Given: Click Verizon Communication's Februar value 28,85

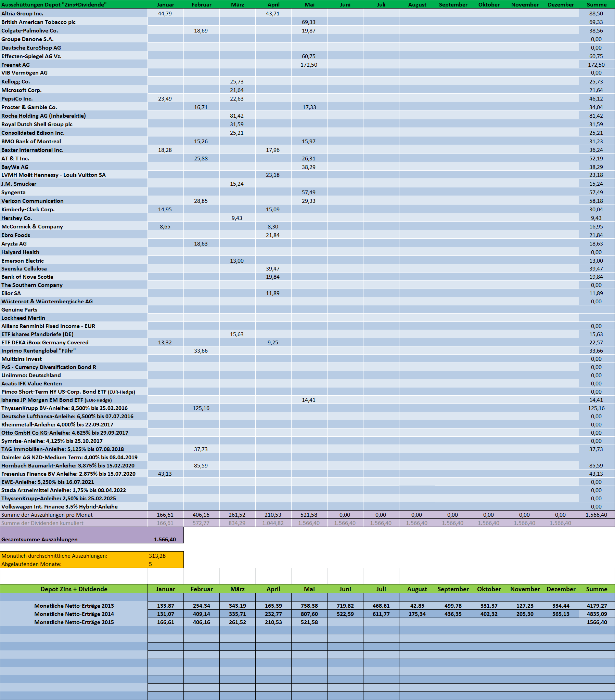Looking at the screenshot, I should point(201,201).
